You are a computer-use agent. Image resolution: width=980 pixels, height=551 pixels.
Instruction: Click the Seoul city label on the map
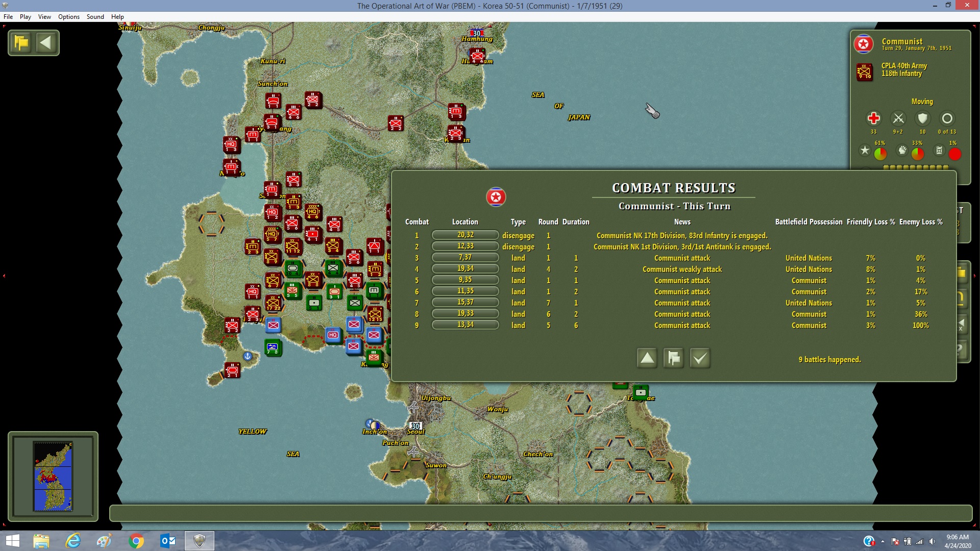(x=416, y=432)
